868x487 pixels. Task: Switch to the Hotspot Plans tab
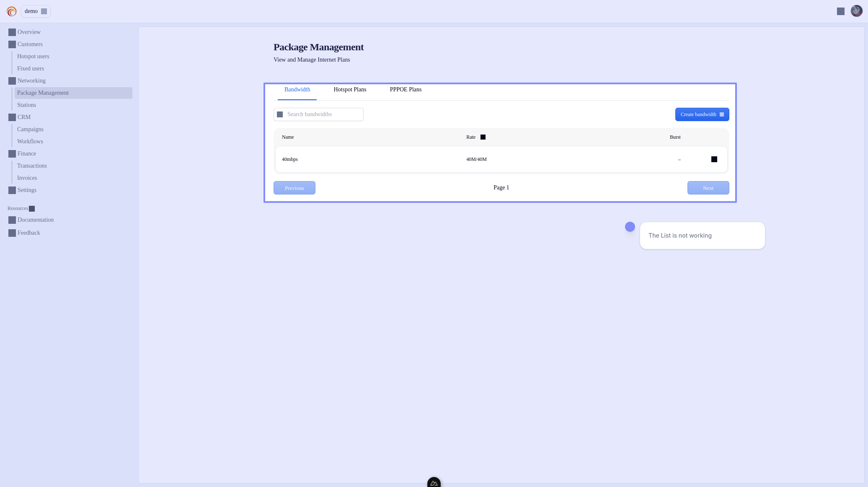[350, 90]
